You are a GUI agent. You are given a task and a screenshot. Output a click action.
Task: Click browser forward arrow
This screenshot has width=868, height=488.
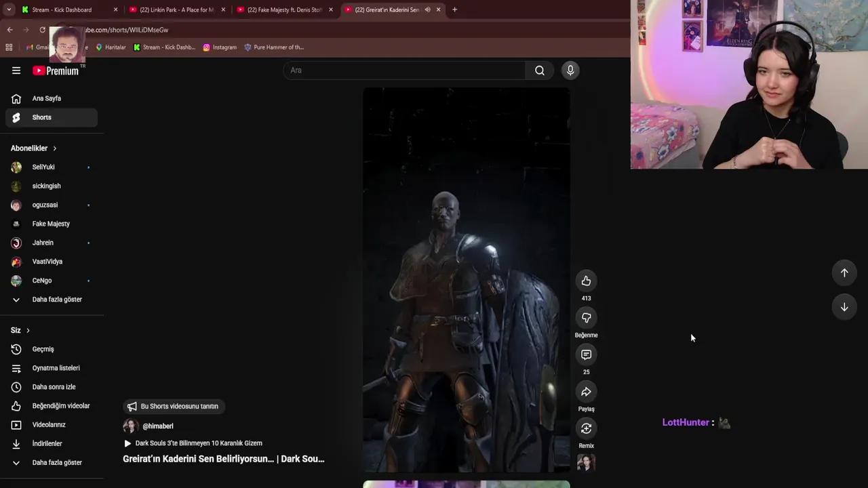(26, 30)
